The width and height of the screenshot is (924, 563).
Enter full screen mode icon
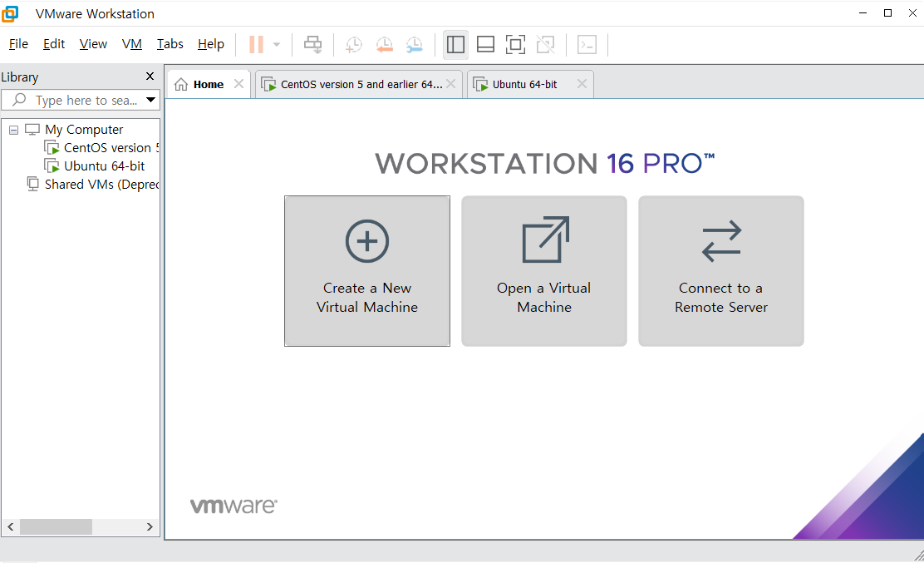pos(516,45)
